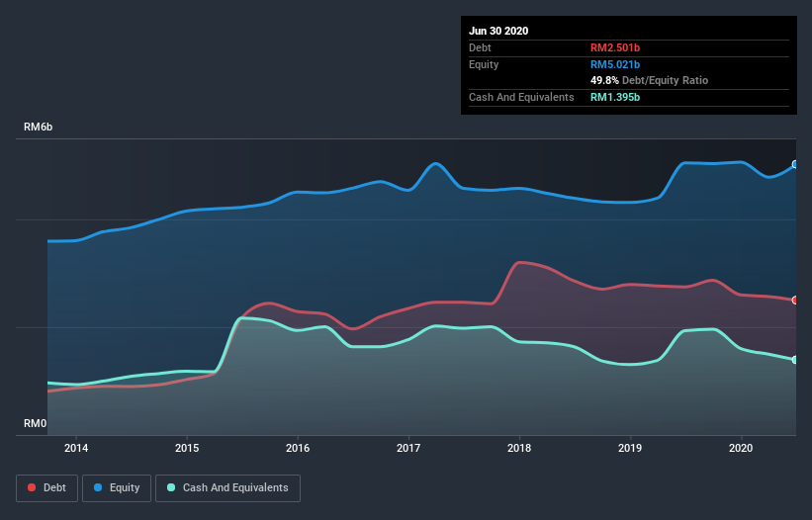
Task: Click the RM0 axis label
Action: (36, 423)
